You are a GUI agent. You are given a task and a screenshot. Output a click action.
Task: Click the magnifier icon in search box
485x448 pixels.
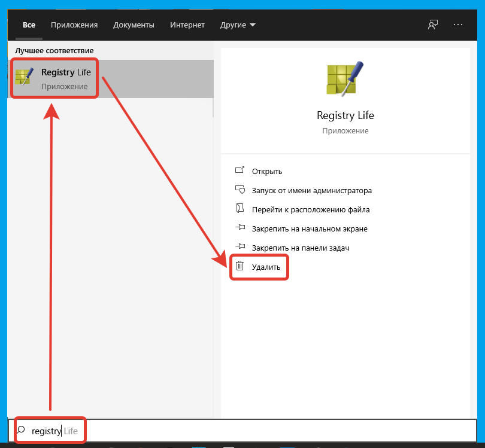pyautogui.click(x=21, y=430)
